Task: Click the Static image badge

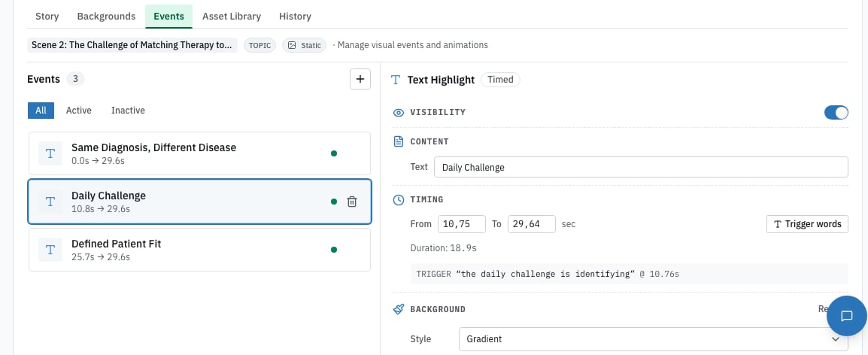Action: tap(305, 45)
